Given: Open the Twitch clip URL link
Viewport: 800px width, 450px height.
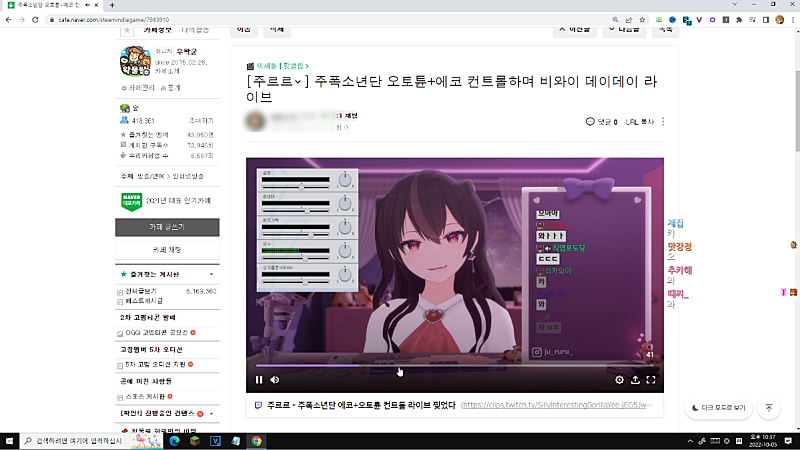Looking at the screenshot, I should (x=560, y=406).
